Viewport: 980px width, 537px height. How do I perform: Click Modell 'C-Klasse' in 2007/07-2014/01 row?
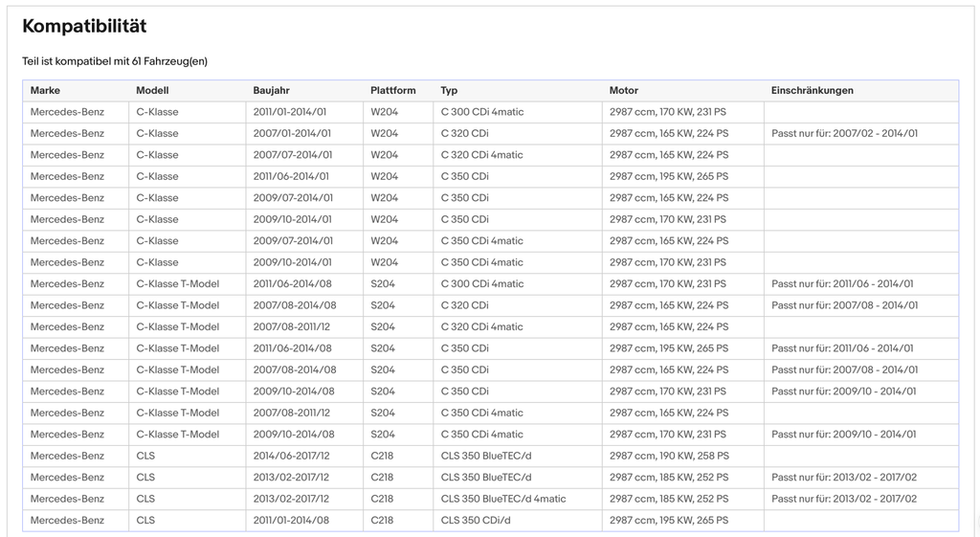coord(157,155)
